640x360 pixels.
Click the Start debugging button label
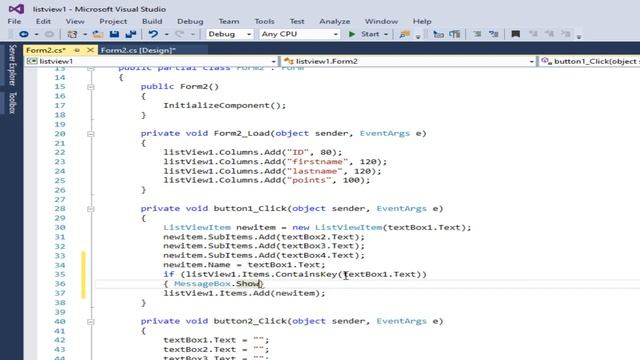pos(370,34)
